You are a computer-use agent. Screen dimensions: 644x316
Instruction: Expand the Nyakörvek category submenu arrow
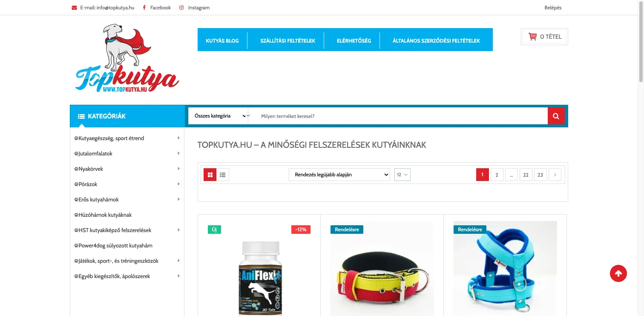click(178, 169)
